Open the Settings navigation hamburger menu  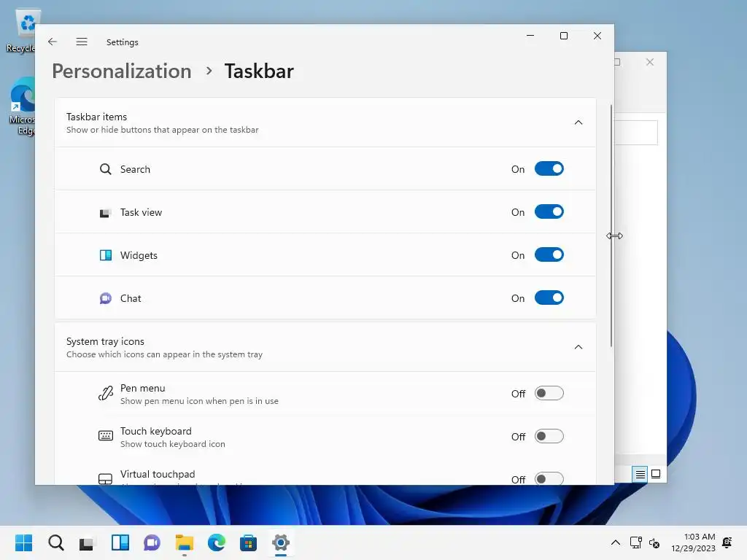82,42
